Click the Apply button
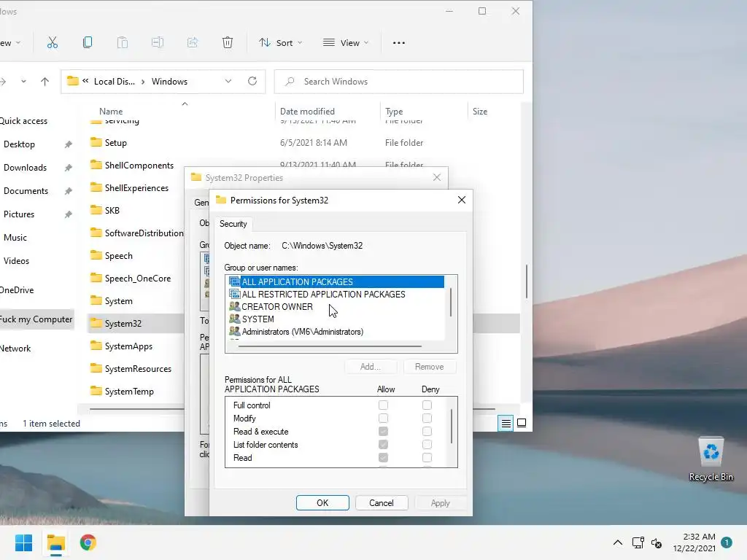 440,503
